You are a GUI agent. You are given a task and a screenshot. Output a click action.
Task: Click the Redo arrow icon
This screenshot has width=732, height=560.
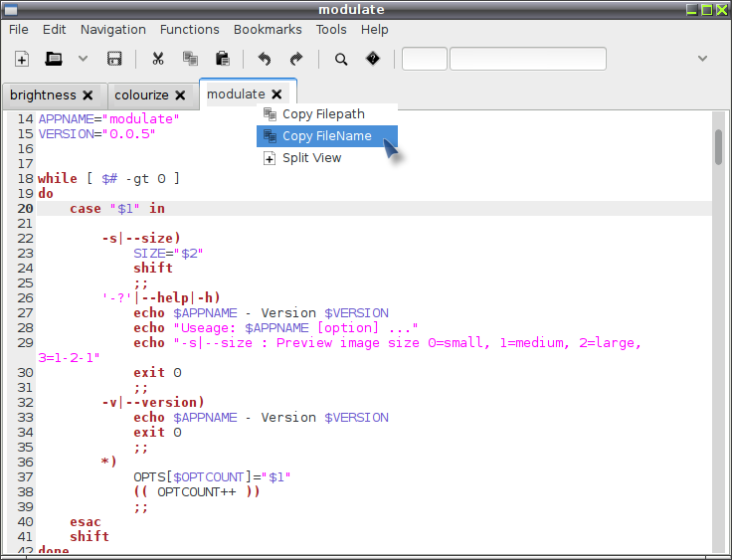[296, 59]
